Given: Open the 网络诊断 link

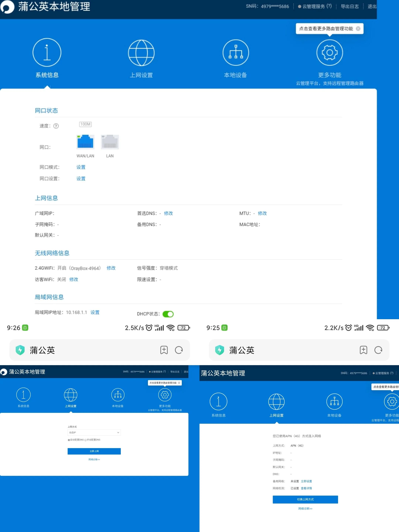Looking at the screenshot, I should click(94, 459).
